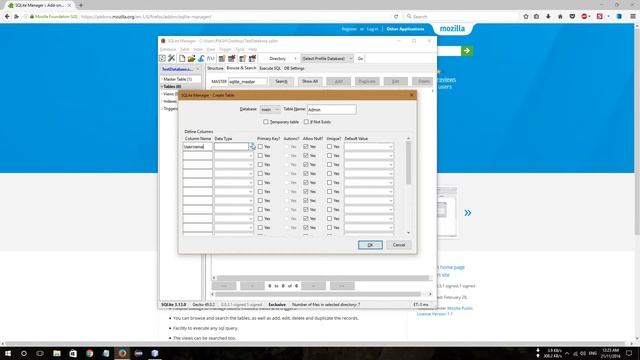The image size is (640, 360).
Task: Open the notification center icon
Action: point(629,353)
